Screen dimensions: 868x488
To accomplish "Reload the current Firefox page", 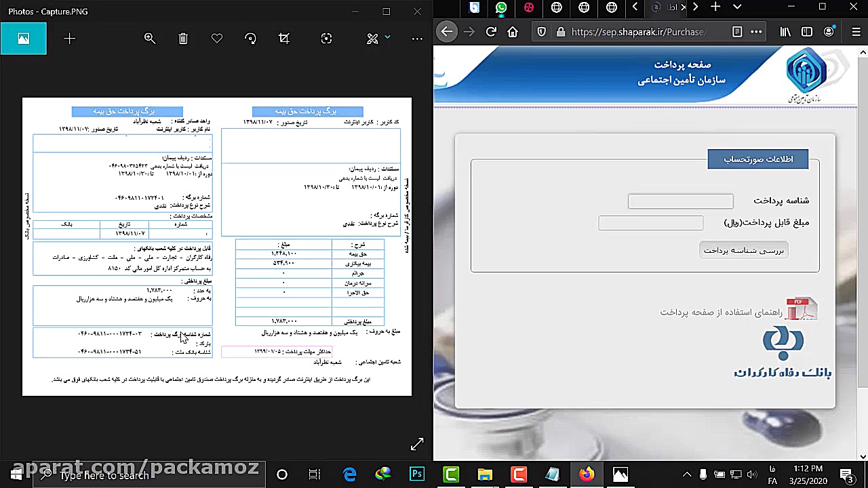I will (491, 31).
